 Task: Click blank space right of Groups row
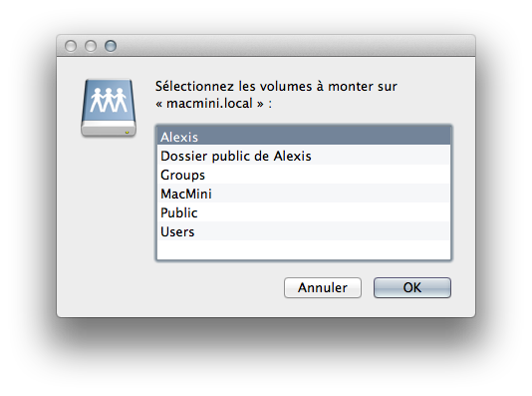pyautogui.click(x=328, y=175)
